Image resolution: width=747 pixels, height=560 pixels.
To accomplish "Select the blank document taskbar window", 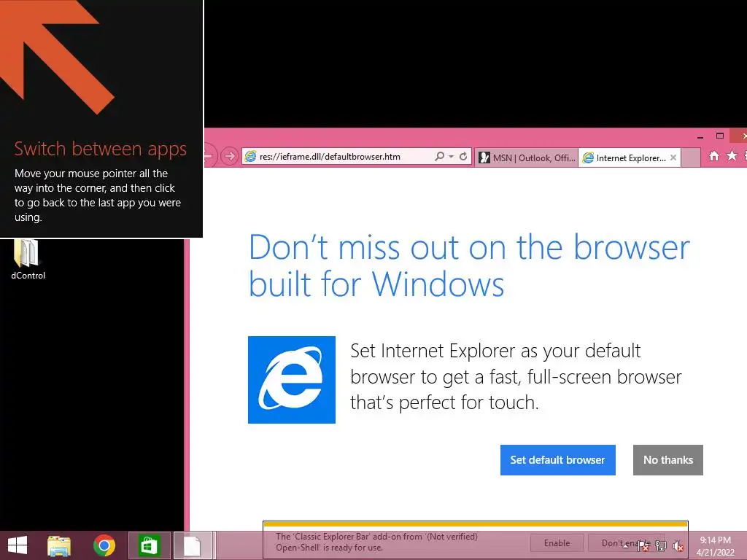I will (x=193, y=545).
